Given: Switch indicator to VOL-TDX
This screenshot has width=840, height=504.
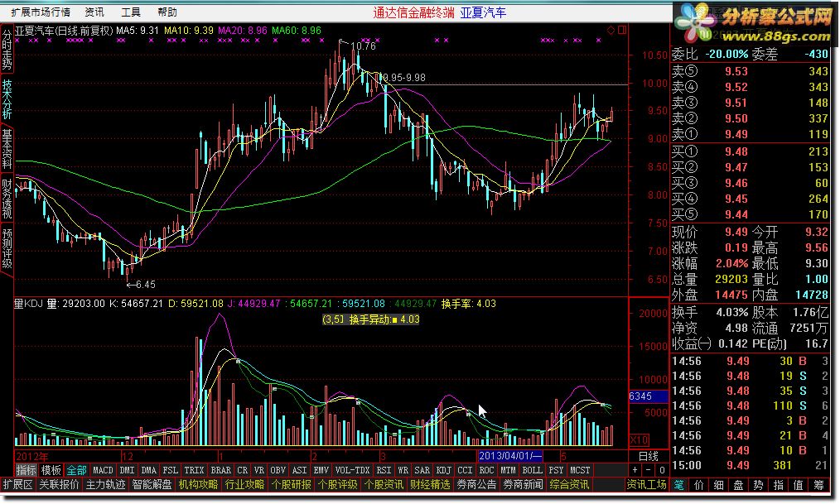Looking at the screenshot, I should [352, 470].
